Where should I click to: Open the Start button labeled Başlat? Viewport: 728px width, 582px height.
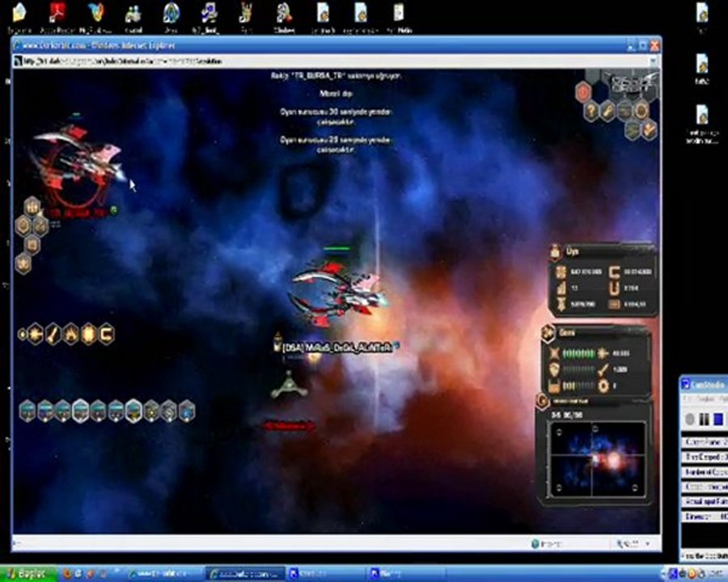(x=28, y=574)
